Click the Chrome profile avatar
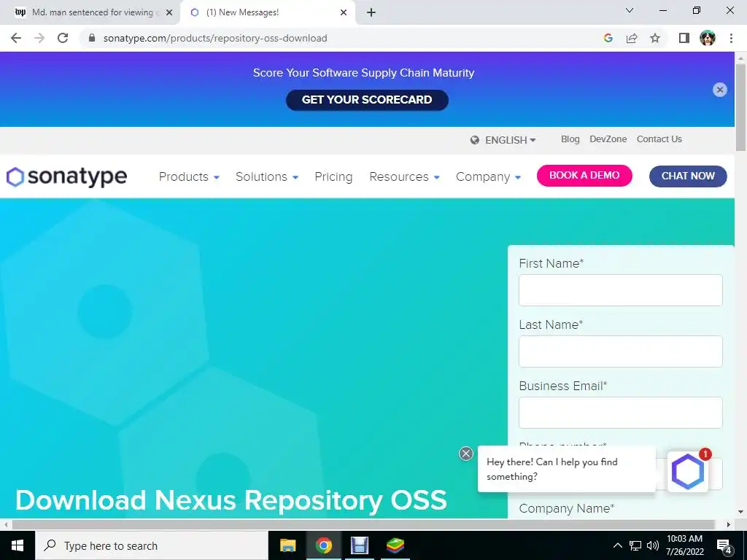The height and width of the screenshot is (560, 747). click(x=708, y=38)
